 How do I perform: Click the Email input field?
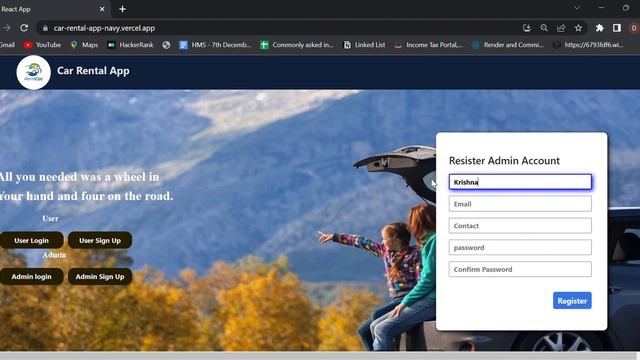tap(520, 204)
